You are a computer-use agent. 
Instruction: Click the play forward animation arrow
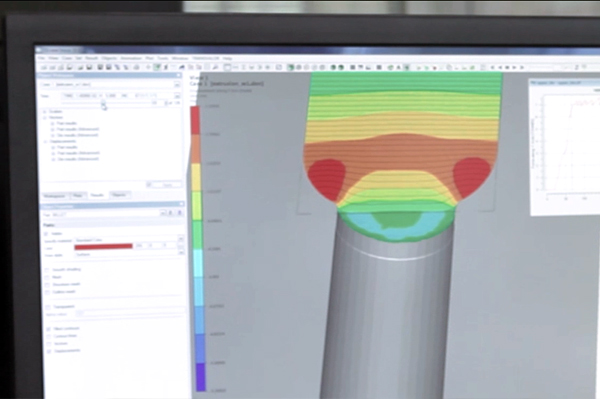tap(514, 67)
